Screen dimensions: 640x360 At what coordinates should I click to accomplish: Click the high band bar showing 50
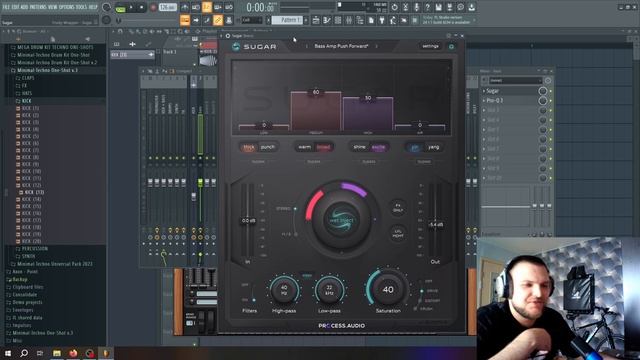point(368,114)
